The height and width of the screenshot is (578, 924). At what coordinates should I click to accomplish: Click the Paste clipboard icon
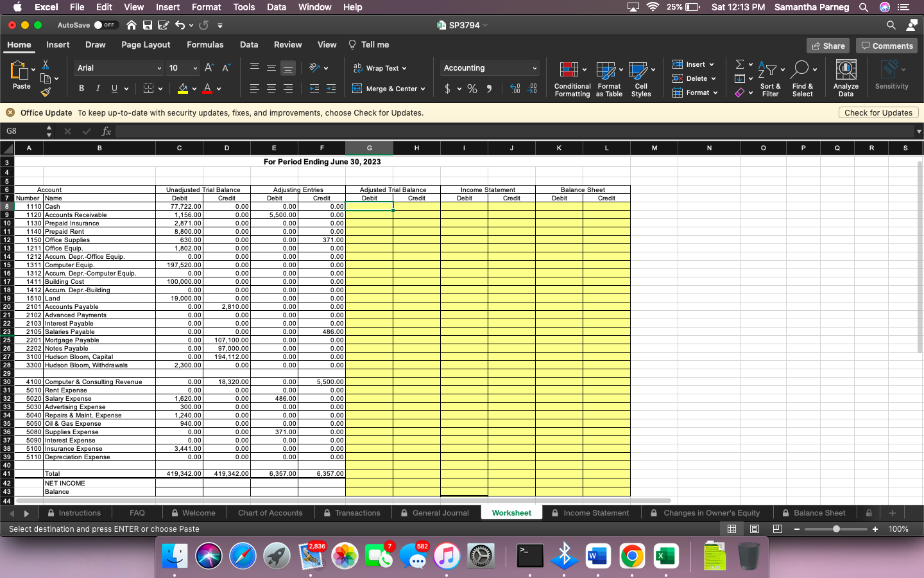20,71
